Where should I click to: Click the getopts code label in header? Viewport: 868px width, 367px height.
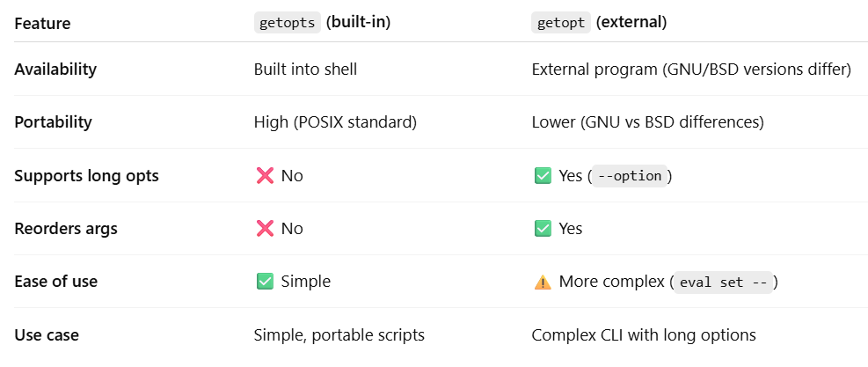[x=288, y=23]
